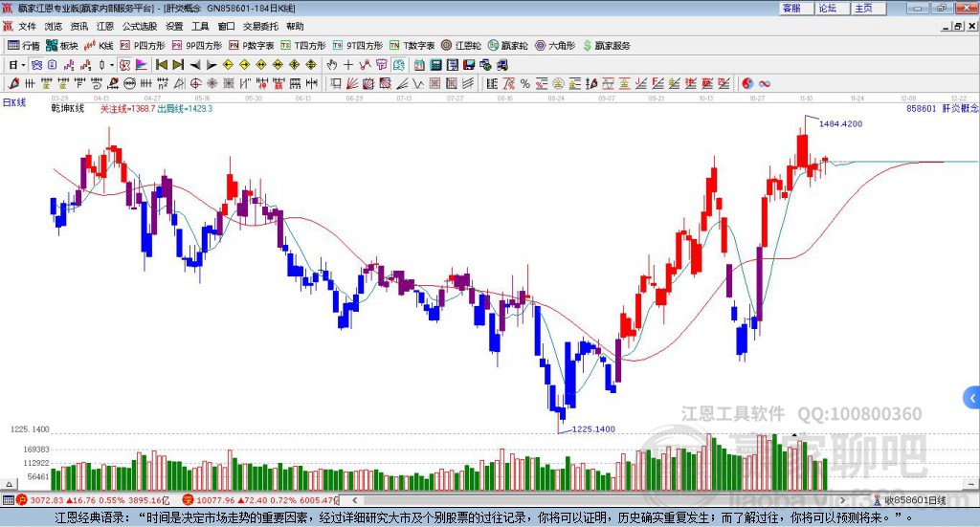Screen dimensions: 980x527
Task: Expand the candlestick style dropdown arrow
Action: point(112,65)
